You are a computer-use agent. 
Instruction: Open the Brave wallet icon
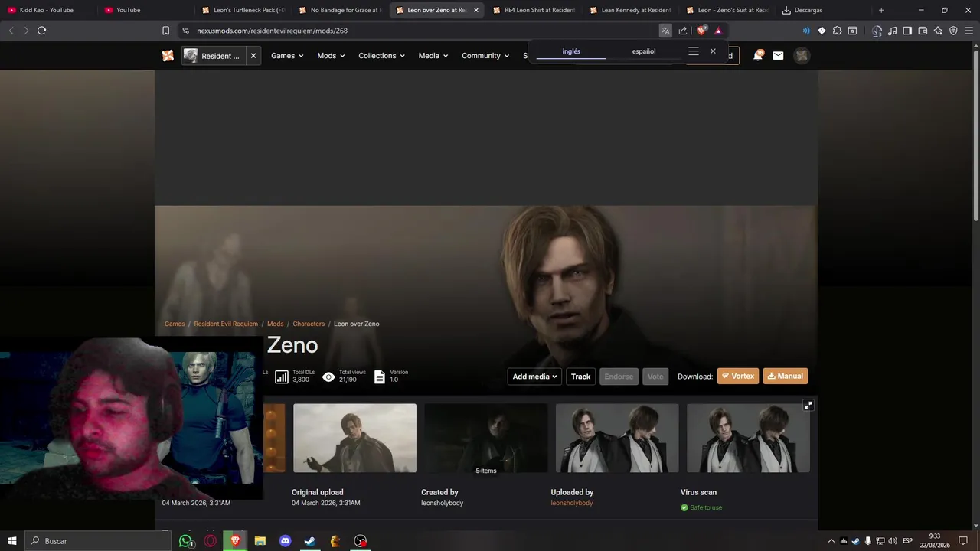[x=923, y=31]
